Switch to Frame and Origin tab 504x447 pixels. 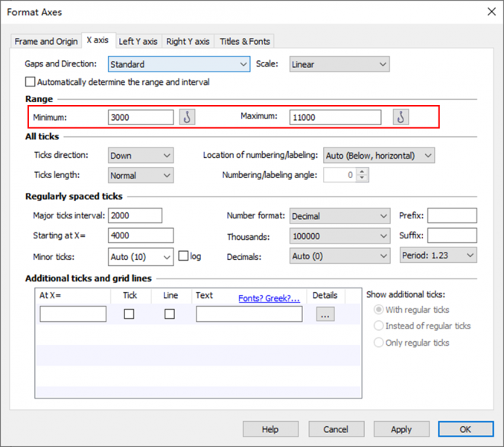click(46, 41)
